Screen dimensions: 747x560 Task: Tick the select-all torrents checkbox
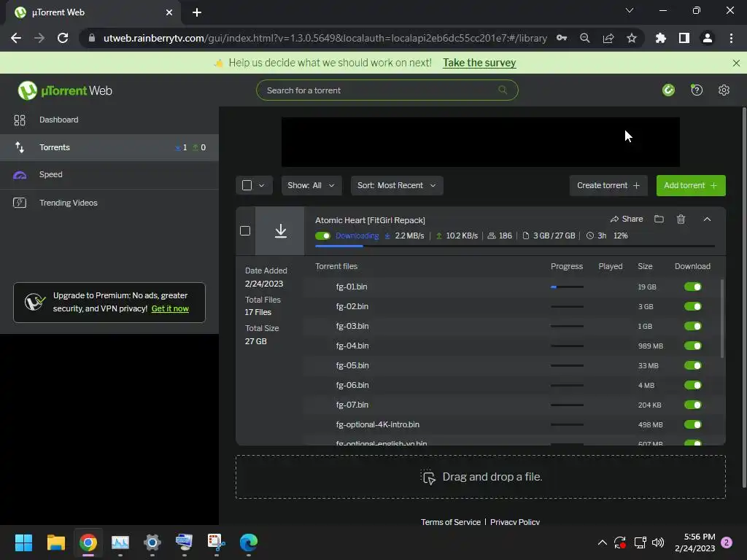point(247,185)
